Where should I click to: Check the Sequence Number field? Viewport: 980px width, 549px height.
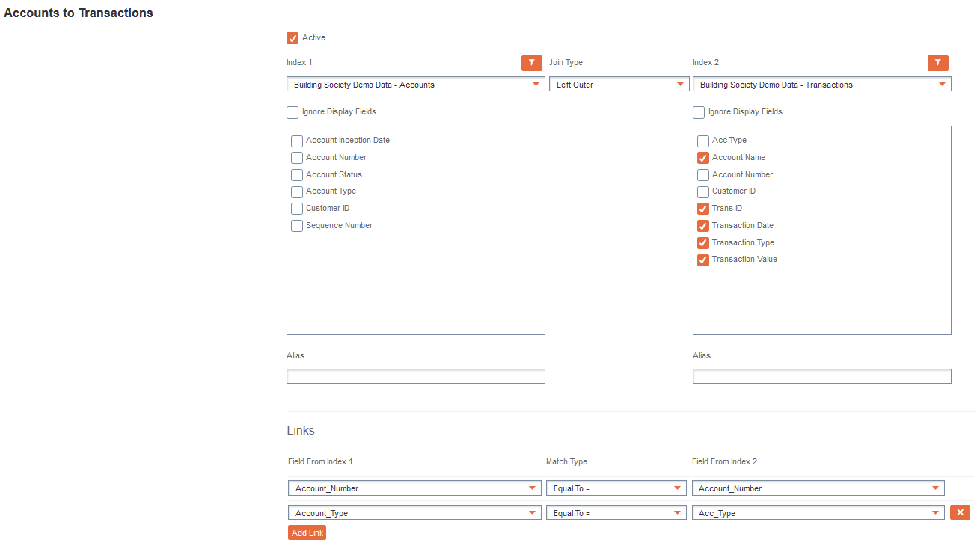pyautogui.click(x=297, y=226)
